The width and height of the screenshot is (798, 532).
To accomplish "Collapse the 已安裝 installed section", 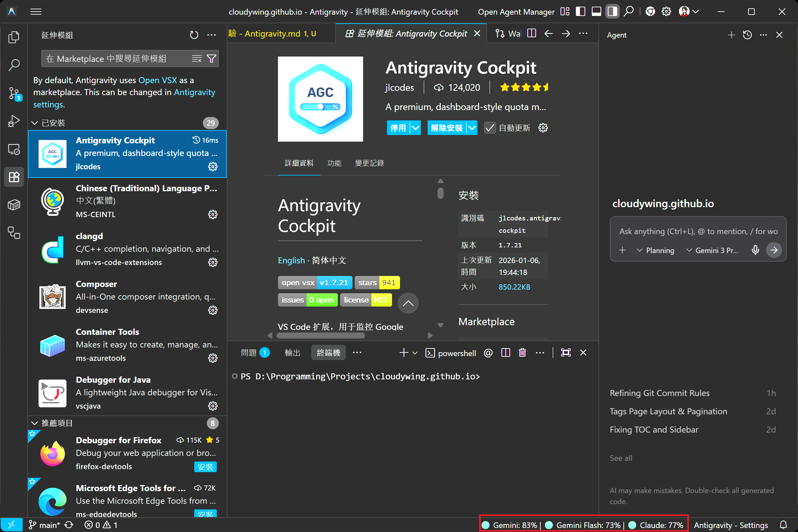I will coord(35,123).
